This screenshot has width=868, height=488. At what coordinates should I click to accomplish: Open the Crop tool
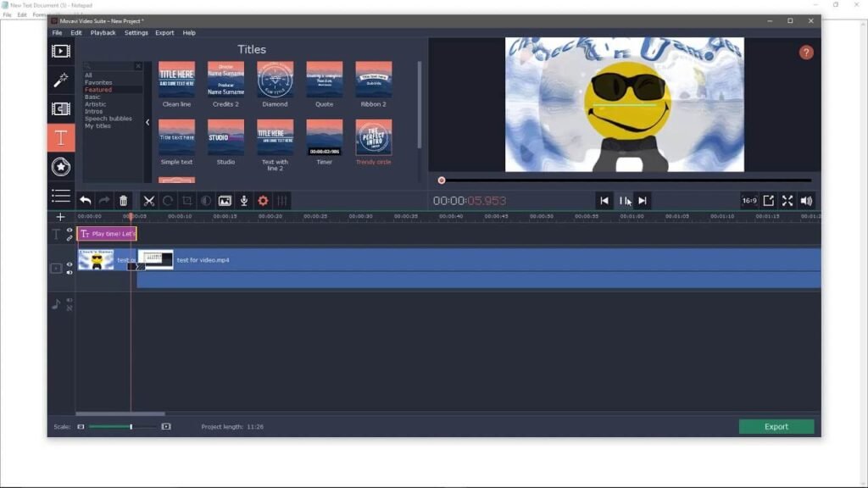click(187, 201)
